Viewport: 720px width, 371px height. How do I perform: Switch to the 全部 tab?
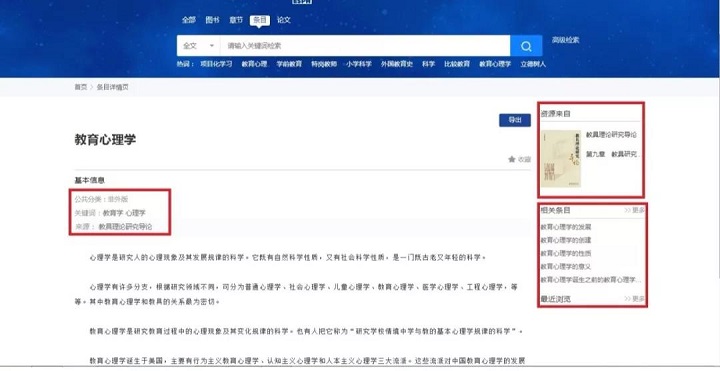[x=188, y=20]
